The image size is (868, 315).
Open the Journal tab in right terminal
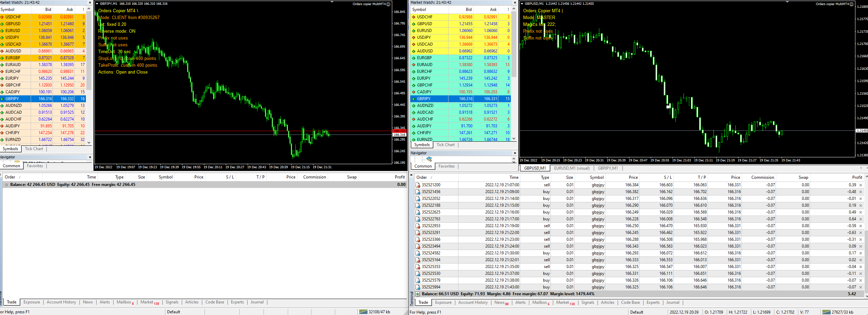pyautogui.click(x=673, y=302)
